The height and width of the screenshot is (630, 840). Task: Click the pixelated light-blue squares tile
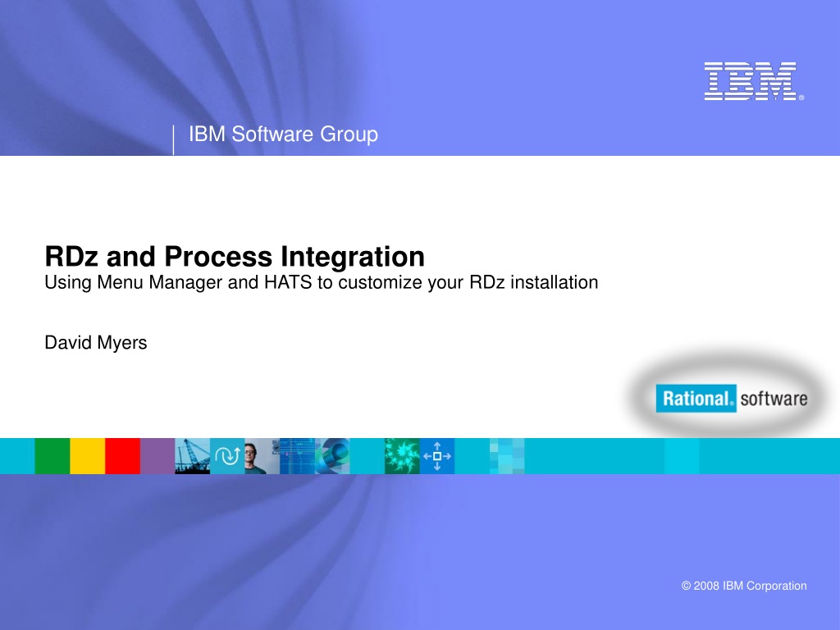click(x=507, y=456)
